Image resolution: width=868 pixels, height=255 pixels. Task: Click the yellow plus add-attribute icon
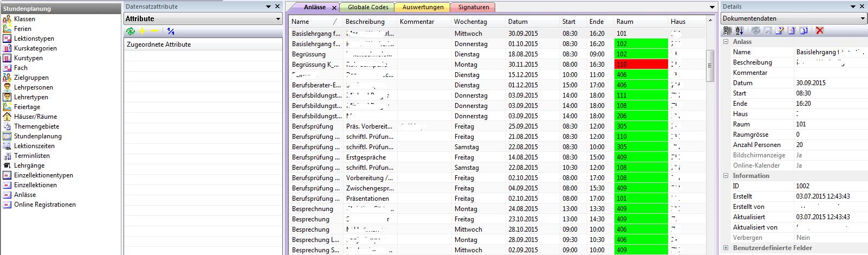(142, 31)
